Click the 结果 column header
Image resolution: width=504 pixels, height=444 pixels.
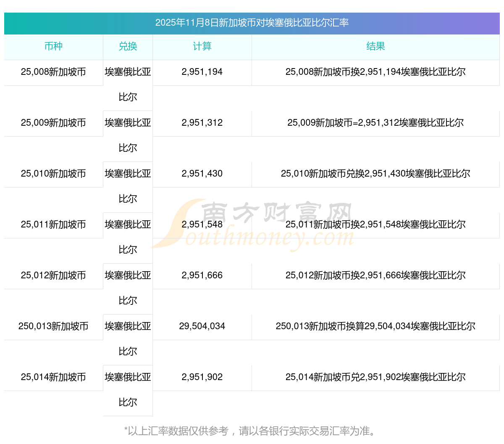click(375, 47)
